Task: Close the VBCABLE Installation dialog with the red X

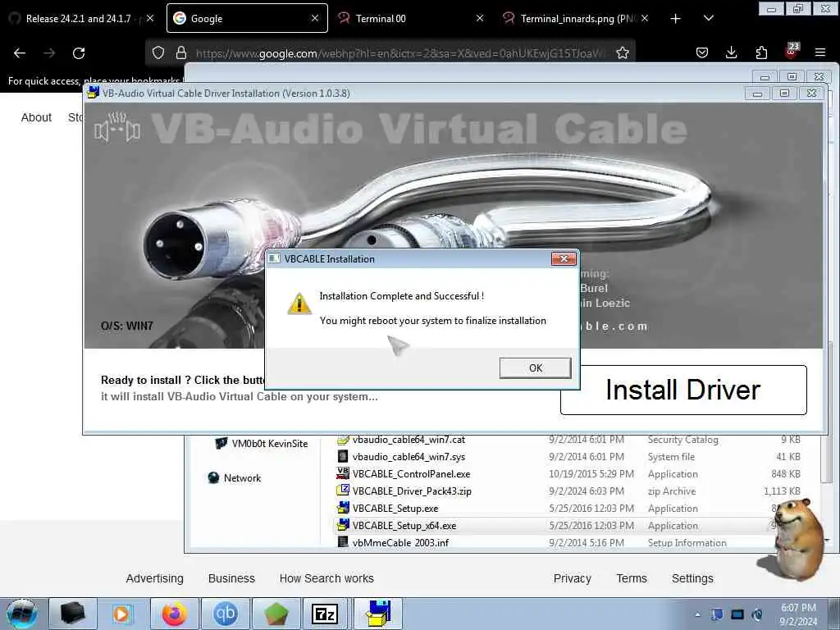Action: pyautogui.click(x=564, y=258)
